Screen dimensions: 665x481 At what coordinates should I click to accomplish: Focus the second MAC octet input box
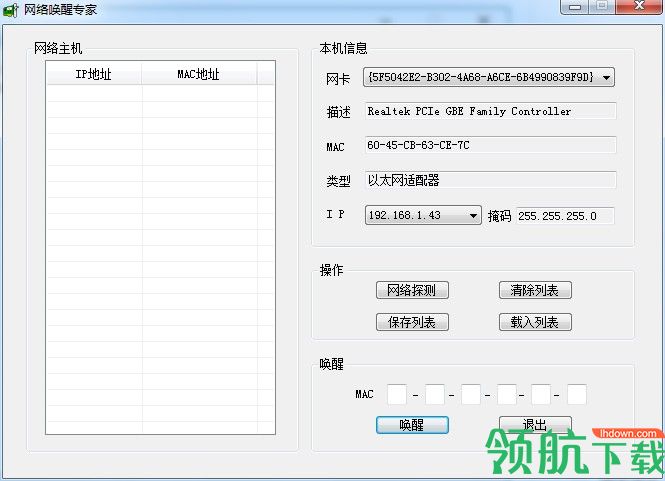(435, 394)
